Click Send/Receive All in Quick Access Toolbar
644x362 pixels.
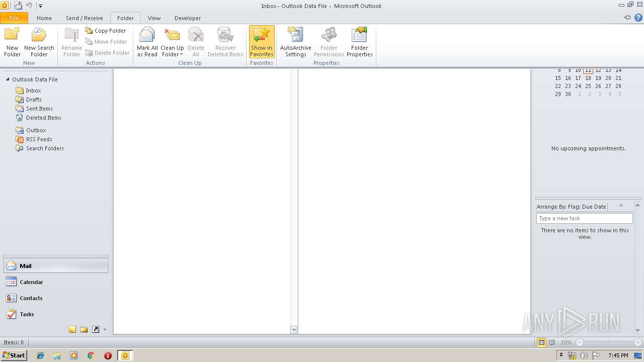18,6
